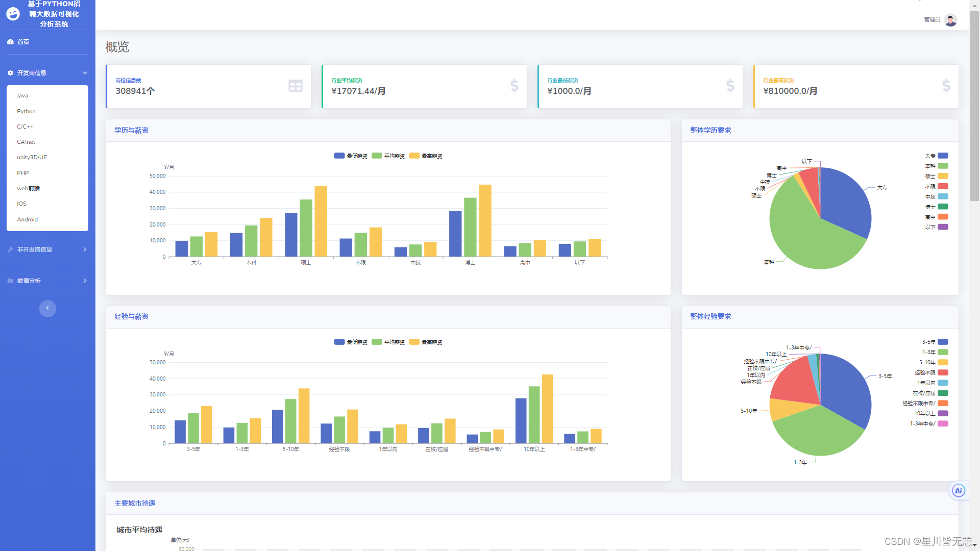The width and height of the screenshot is (980, 551).
Task: Collapse the 开发岗信息 menu chevron
Action: (85, 73)
